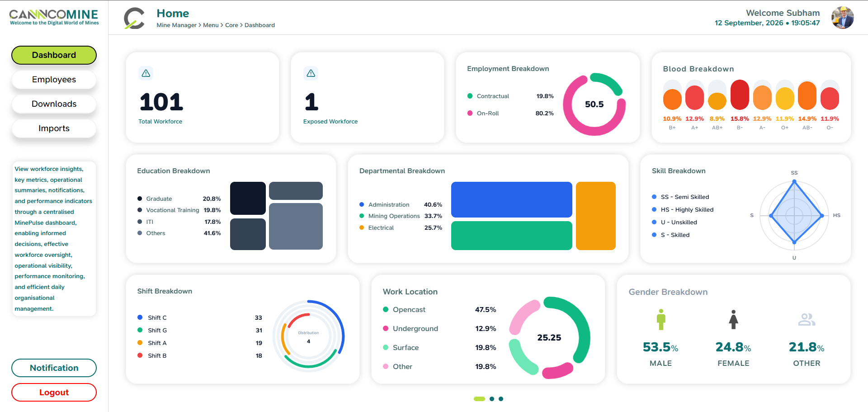Click the AB- blood group capsule

807,95
